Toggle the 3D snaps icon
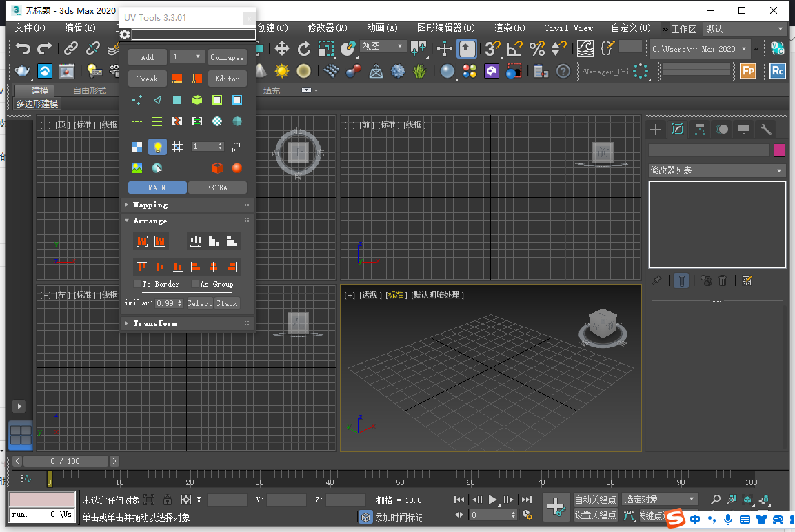 [x=492, y=49]
